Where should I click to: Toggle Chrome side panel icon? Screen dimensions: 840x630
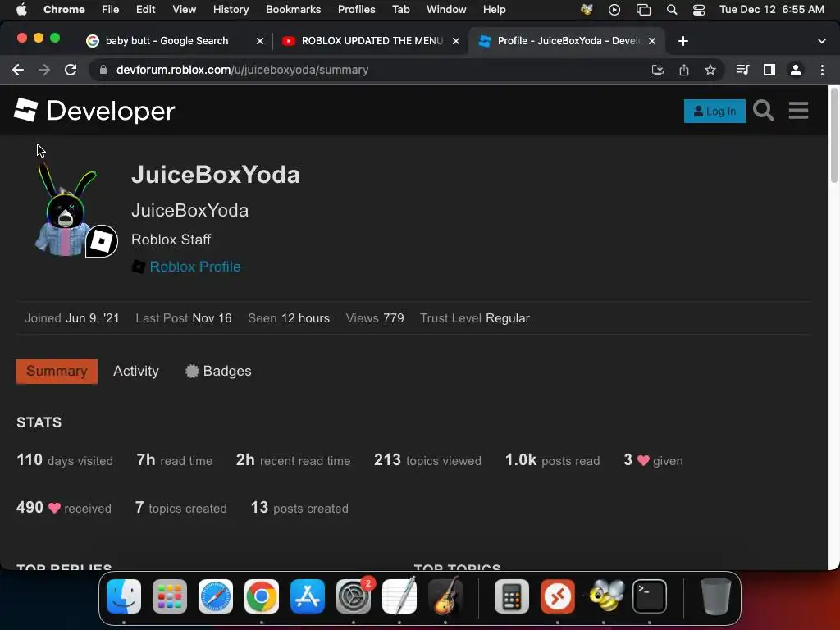769,70
